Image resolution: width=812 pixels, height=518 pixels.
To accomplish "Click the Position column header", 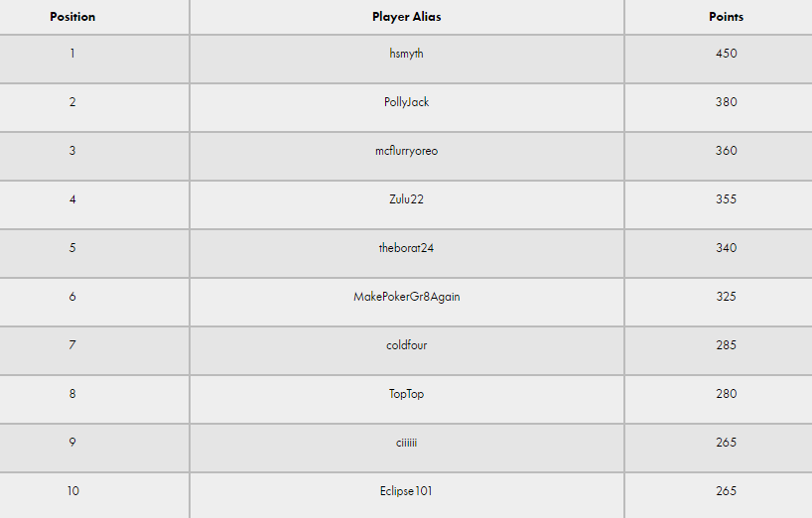I will pyautogui.click(x=72, y=17).
